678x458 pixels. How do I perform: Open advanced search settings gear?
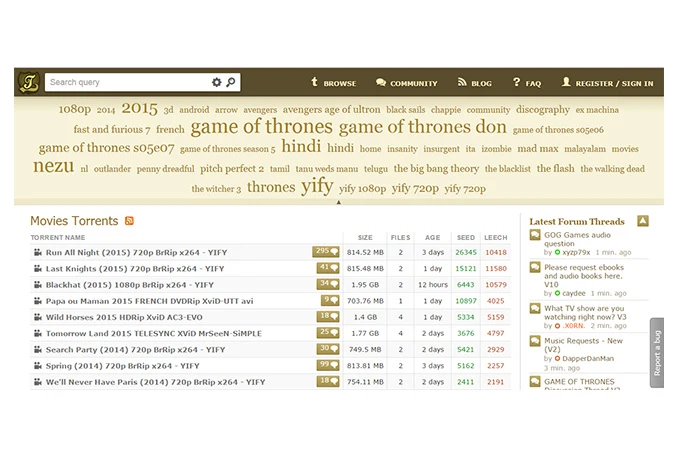coord(217,82)
